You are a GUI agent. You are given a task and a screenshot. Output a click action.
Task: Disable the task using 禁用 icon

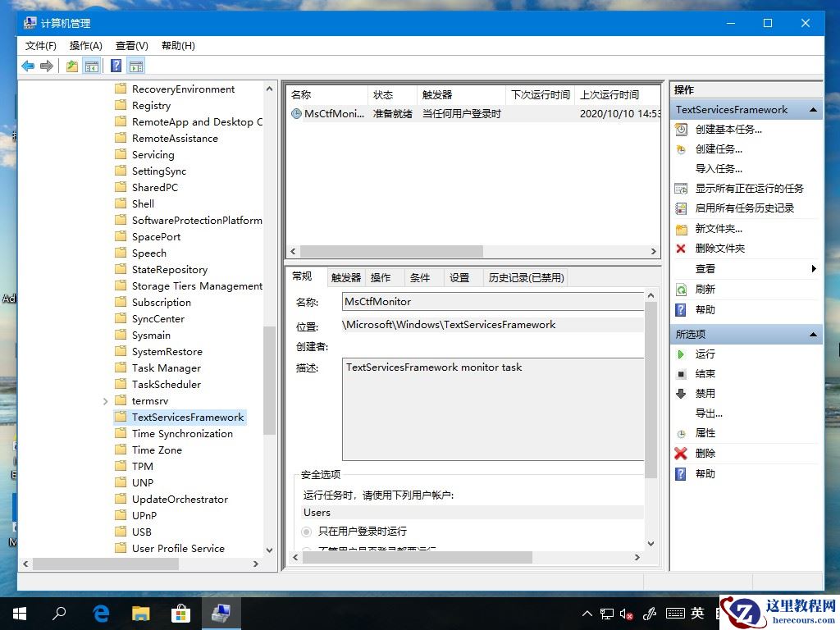pos(702,393)
